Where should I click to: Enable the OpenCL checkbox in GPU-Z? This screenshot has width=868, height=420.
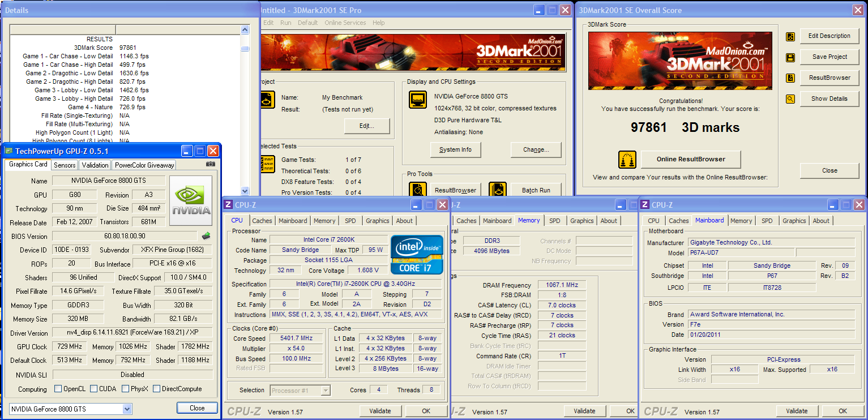58,389
